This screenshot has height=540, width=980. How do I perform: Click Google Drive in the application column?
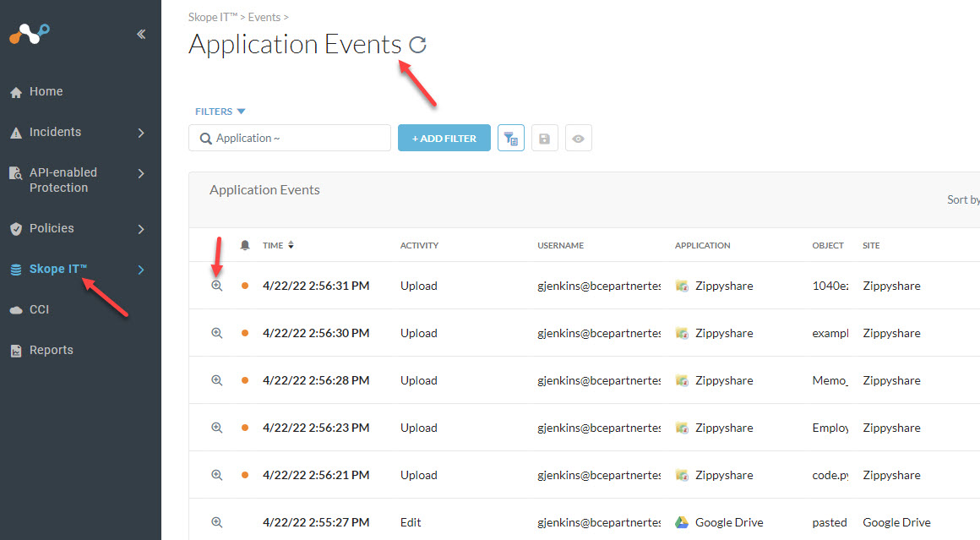(729, 522)
